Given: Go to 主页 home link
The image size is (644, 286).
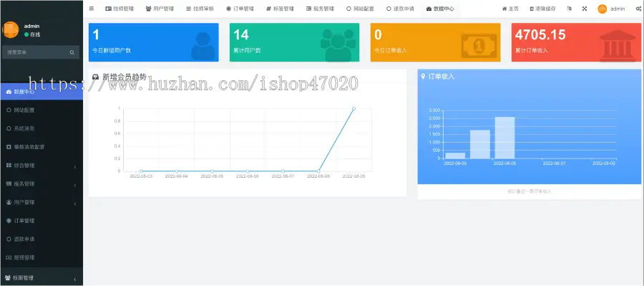Looking at the screenshot, I should [x=510, y=9].
